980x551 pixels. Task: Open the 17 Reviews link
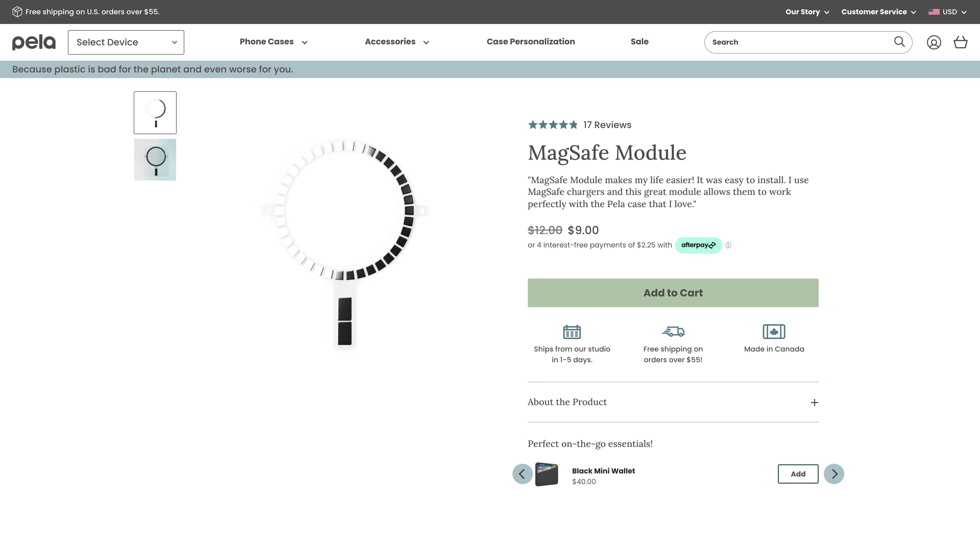[607, 125]
